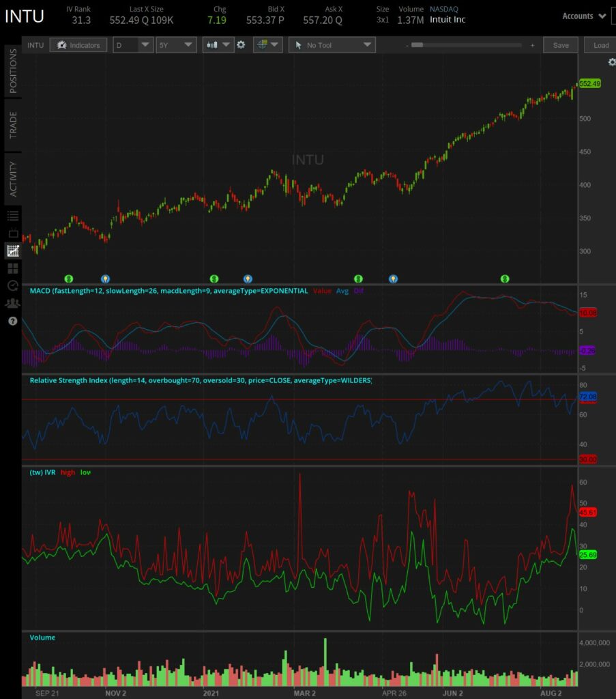The width and height of the screenshot is (616, 699).
Task: Open the clock history icon in sidebar
Action: click(x=13, y=285)
